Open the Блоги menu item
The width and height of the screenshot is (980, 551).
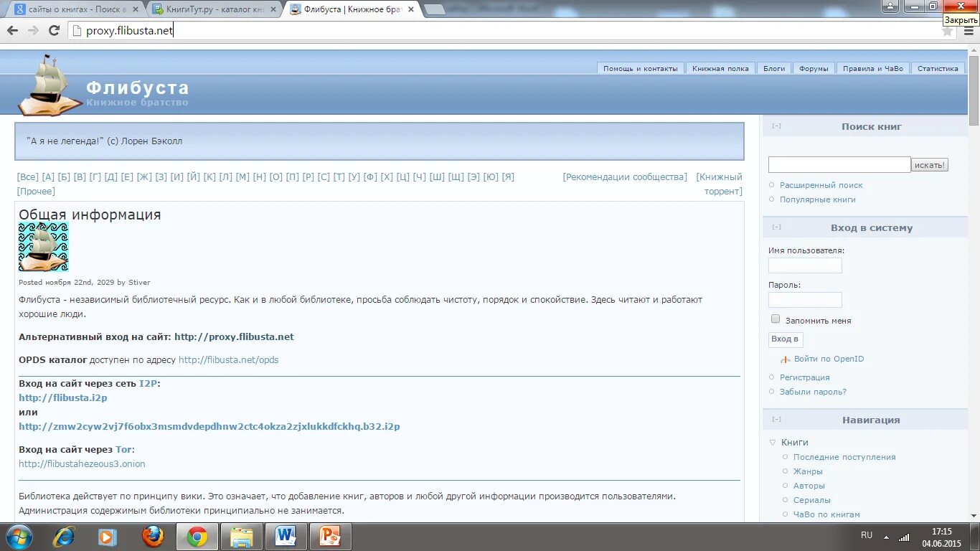point(774,68)
